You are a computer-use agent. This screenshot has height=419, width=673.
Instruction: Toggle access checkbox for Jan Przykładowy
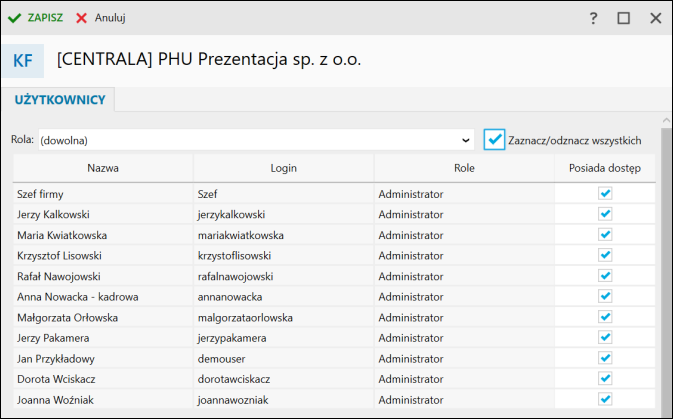[x=605, y=358]
